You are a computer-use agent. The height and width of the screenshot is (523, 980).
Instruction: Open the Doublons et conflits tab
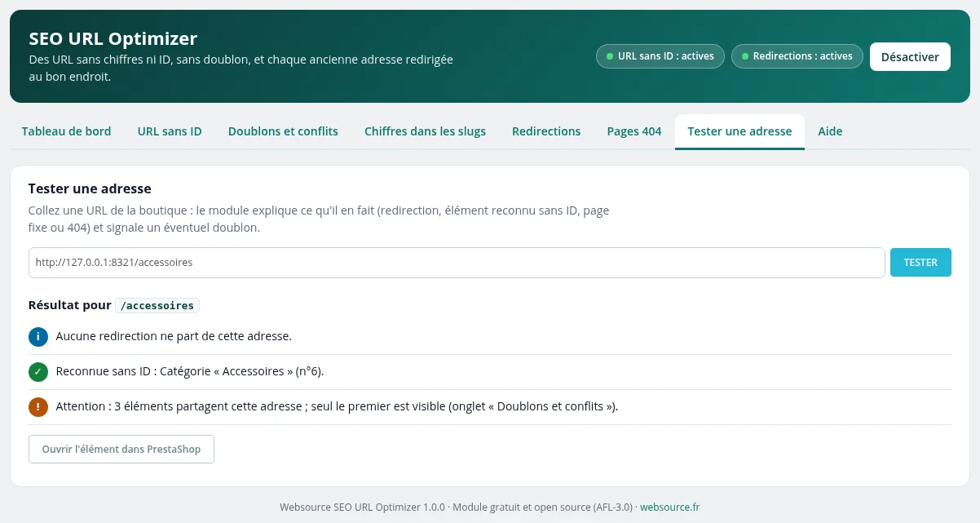[283, 131]
